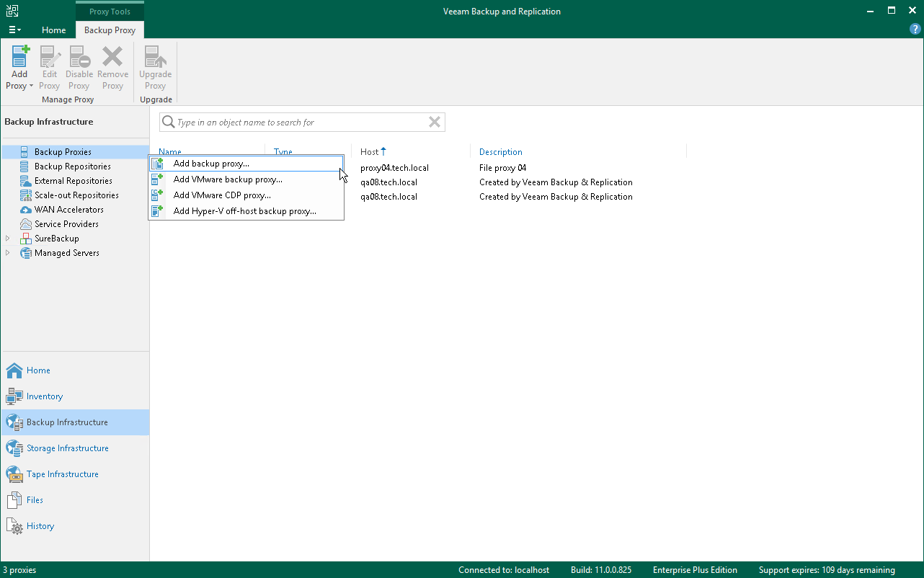Choose Add VMware CDP proxy from the menu

pos(221,195)
